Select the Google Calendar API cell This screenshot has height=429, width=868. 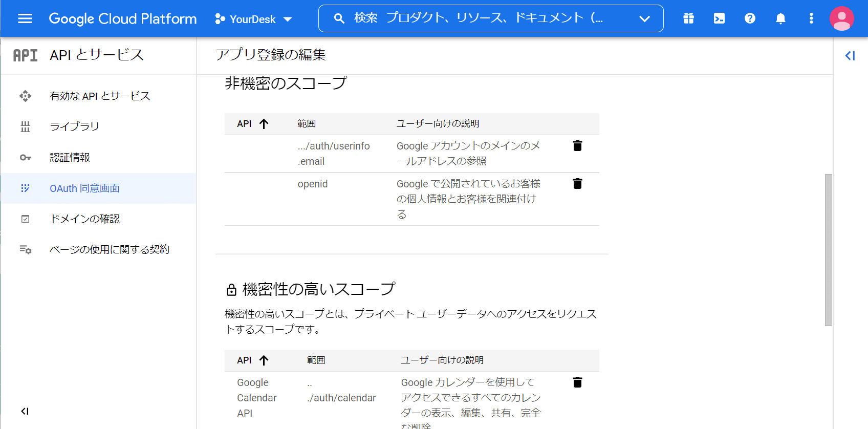[x=257, y=398]
